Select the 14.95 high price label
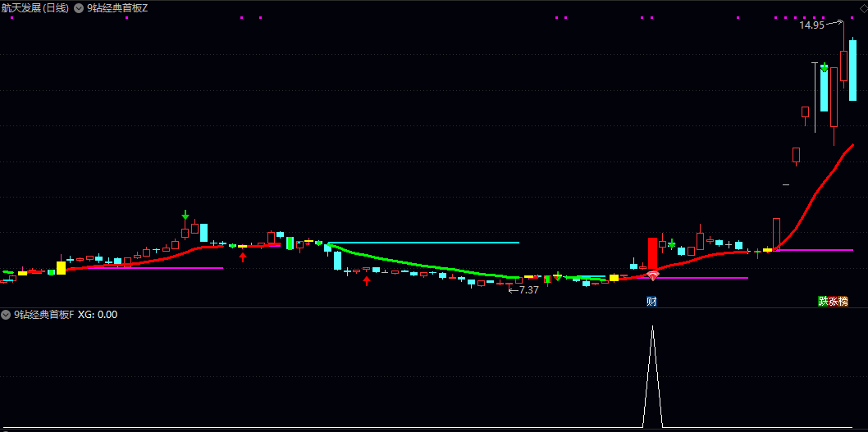868x432 pixels. coord(811,25)
